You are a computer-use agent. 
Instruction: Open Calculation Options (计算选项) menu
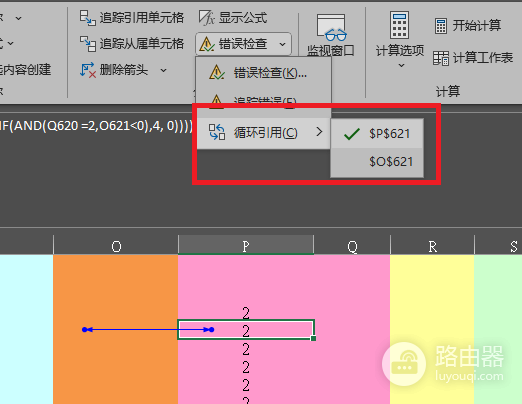[x=400, y=39]
